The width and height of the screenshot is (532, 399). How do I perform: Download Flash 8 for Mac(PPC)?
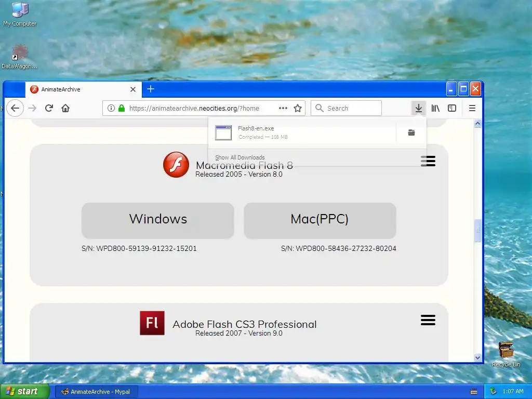point(320,221)
